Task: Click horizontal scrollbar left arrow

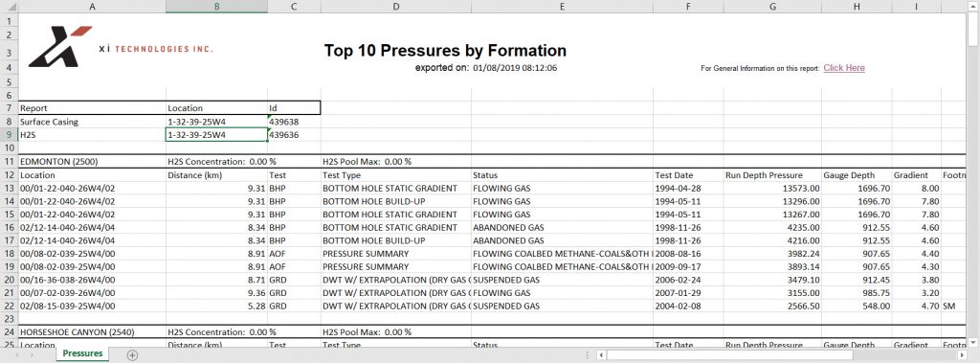Action: point(601,355)
